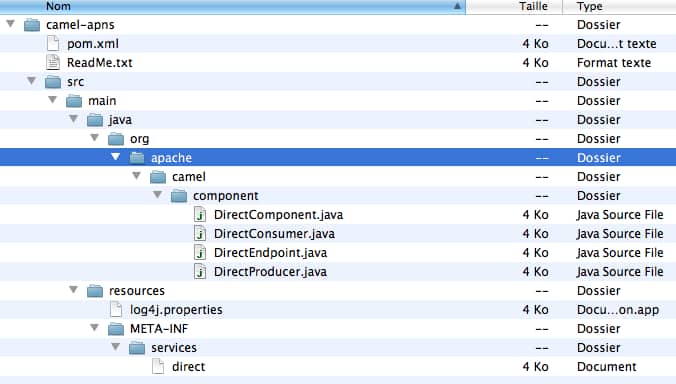
Task: Select the ReadMe.txt file name
Action: pyautogui.click(x=100, y=63)
